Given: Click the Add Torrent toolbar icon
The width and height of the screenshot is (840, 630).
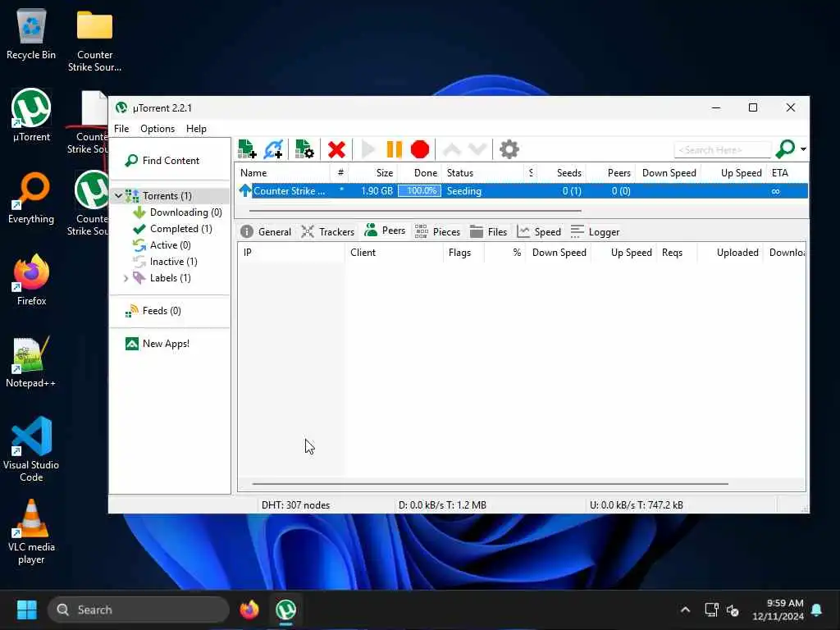Looking at the screenshot, I should point(247,149).
